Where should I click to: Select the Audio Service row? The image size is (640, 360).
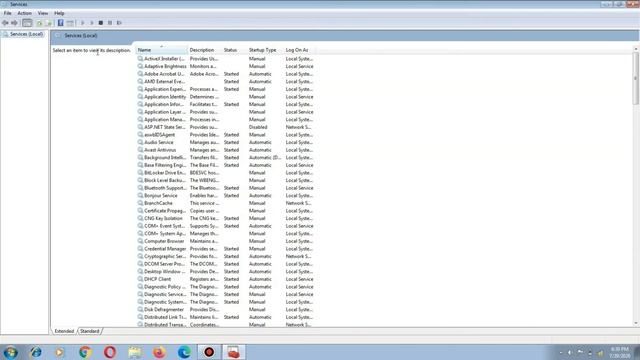pos(225,142)
